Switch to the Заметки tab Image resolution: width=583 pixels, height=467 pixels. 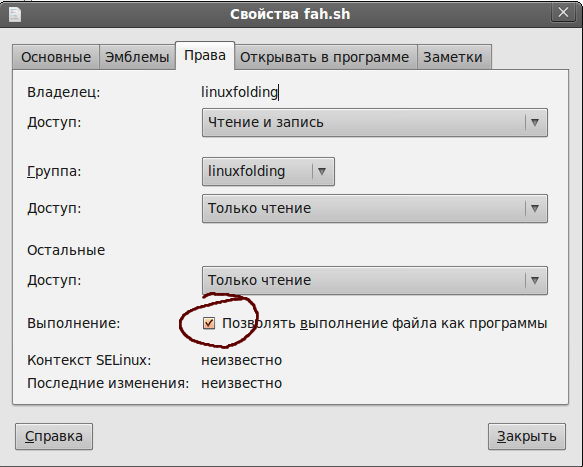pos(454,57)
